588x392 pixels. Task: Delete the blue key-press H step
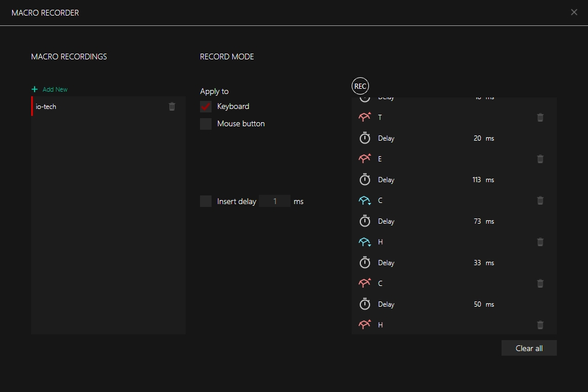540,242
